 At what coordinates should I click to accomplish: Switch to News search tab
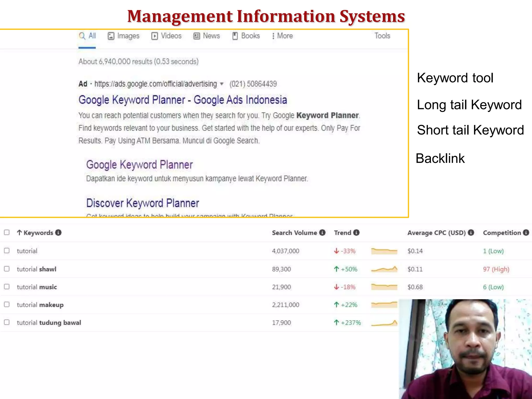point(207,36)
